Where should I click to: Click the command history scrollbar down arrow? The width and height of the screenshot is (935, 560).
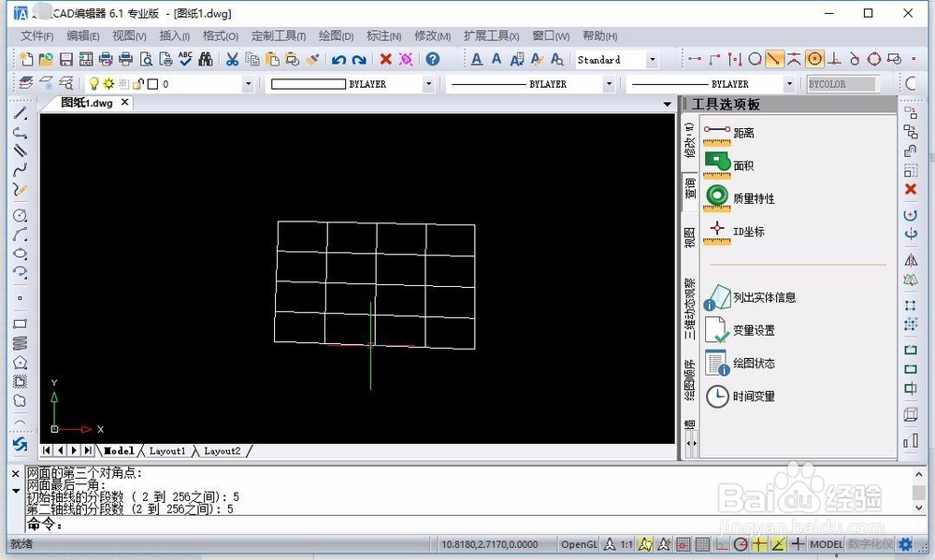pos(919,509)
